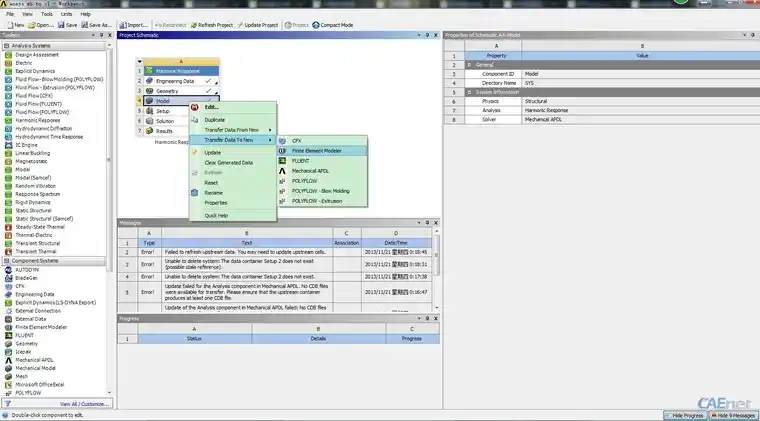Choose Finite Element Modeler in submenu

point(322,151)
